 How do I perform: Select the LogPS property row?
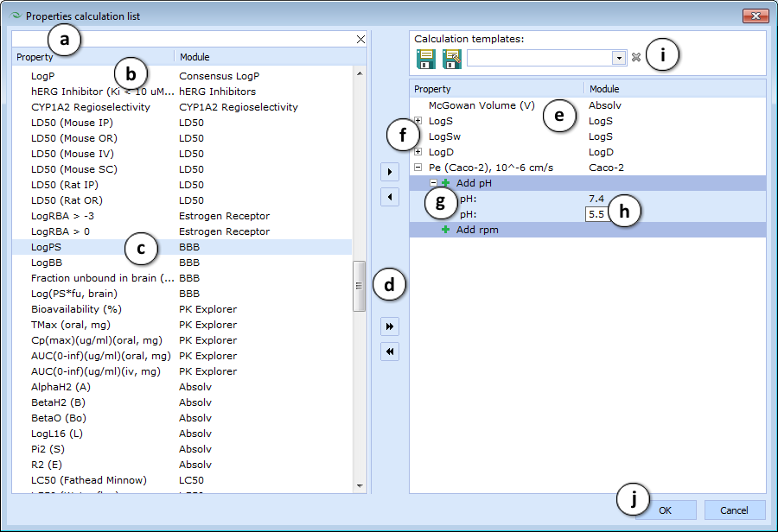coord(182,247)
